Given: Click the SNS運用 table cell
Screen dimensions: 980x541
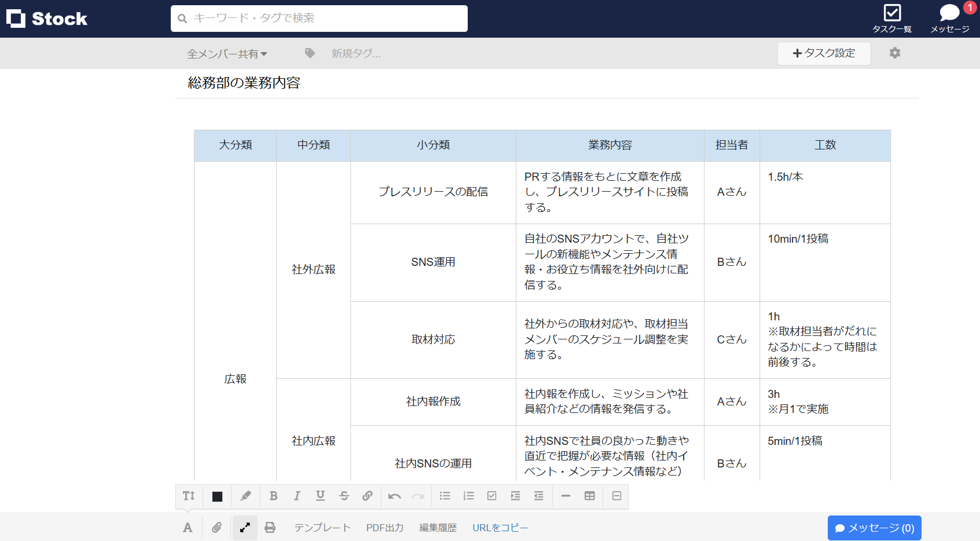Looking at the screenshot, I should [x=434, y=262].
